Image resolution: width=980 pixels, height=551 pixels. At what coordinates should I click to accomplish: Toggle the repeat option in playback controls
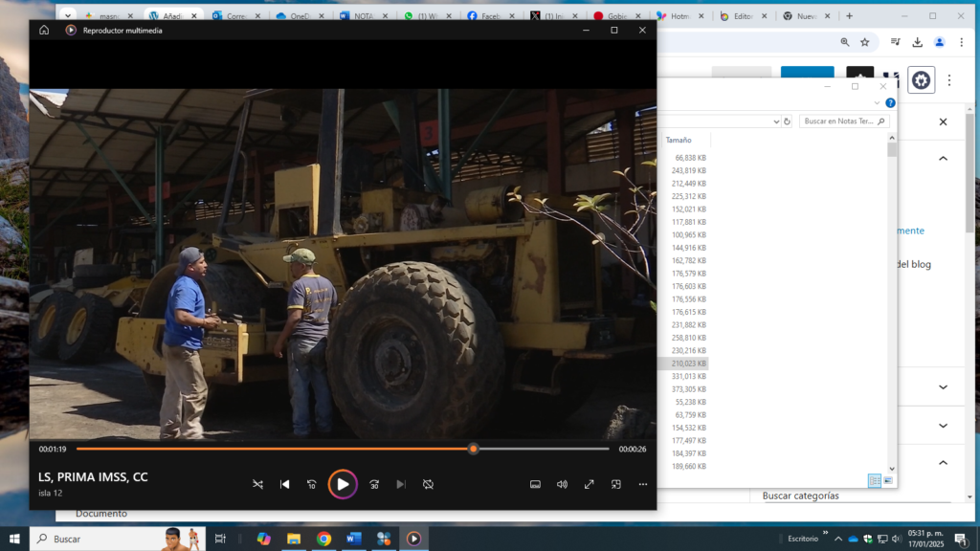click(428, 484)
